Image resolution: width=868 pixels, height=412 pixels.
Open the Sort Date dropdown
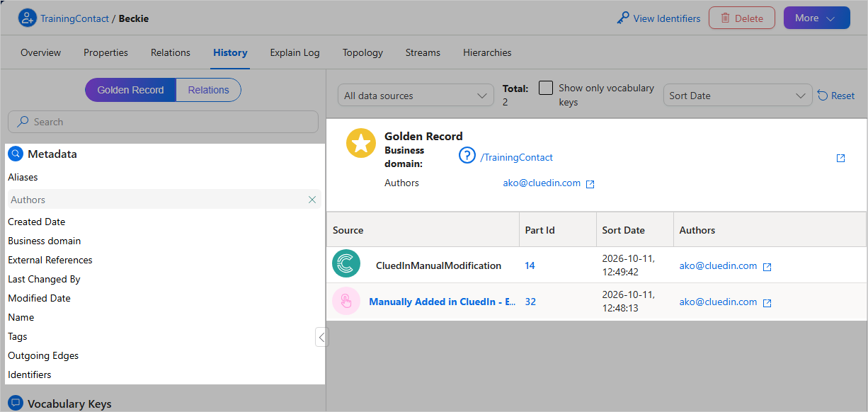pyautogui.click(x=737, y=96)
